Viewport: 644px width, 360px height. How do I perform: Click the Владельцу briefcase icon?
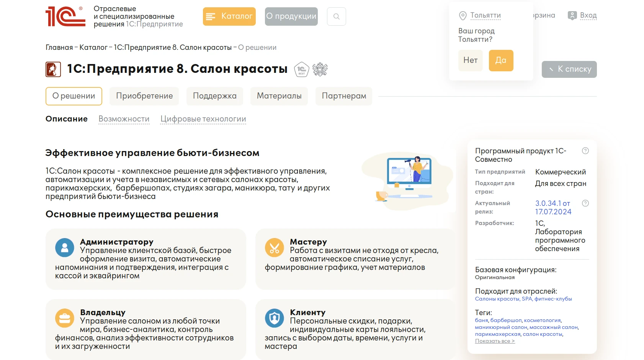point(65,318)
